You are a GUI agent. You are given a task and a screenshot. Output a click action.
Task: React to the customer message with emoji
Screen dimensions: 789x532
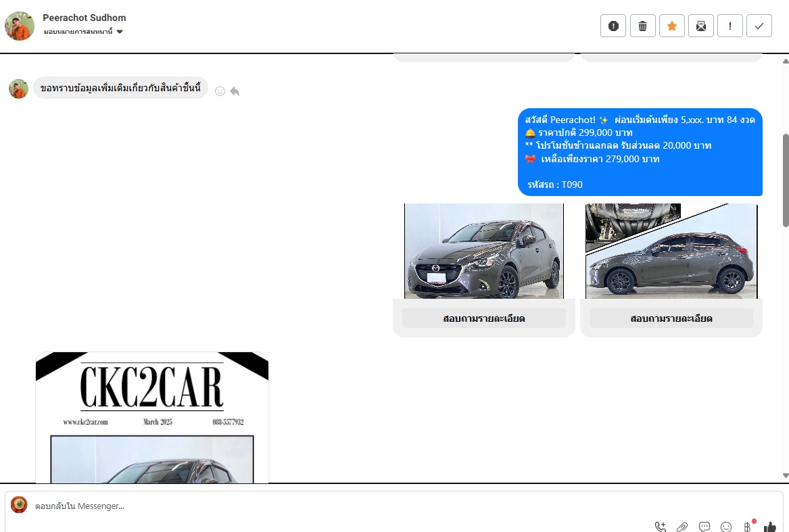click(x=220, y=91)
